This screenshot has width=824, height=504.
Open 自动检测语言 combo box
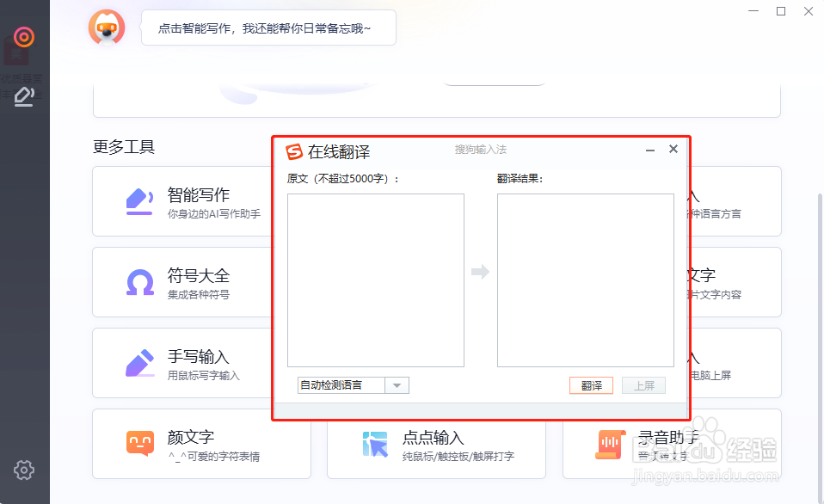click(x=354, y=385)
